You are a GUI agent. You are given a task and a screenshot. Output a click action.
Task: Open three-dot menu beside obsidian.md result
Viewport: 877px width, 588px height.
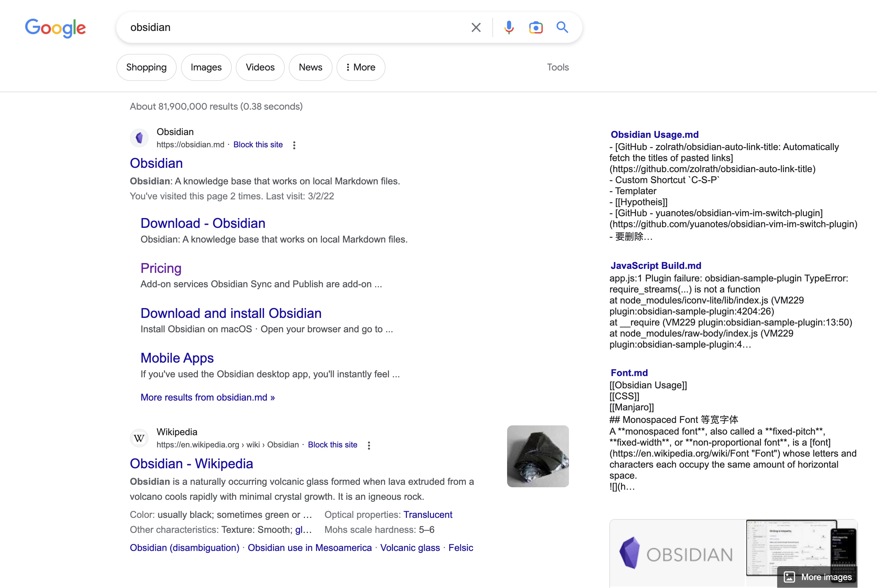294,145
